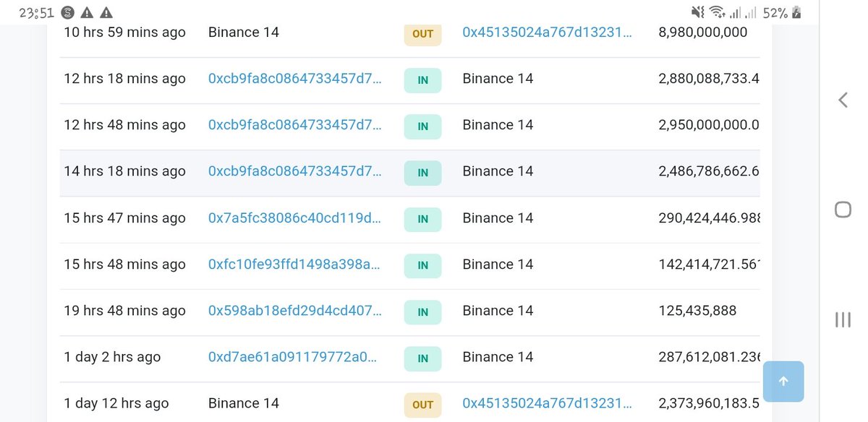Click Binance 14 recipient in 15 hrs 48 mins row
Image resolution: width=868 pixels, height=422 pixels.
coord(498,264)
